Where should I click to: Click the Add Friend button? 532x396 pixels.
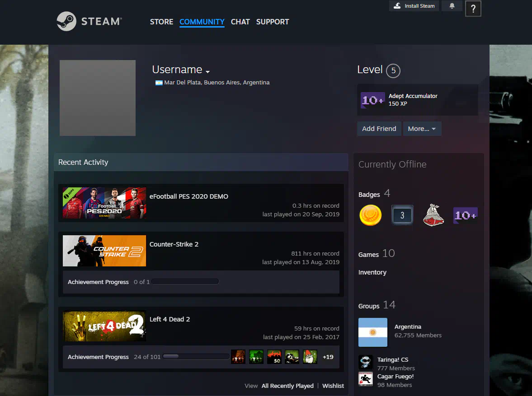[x=379, y=129]
